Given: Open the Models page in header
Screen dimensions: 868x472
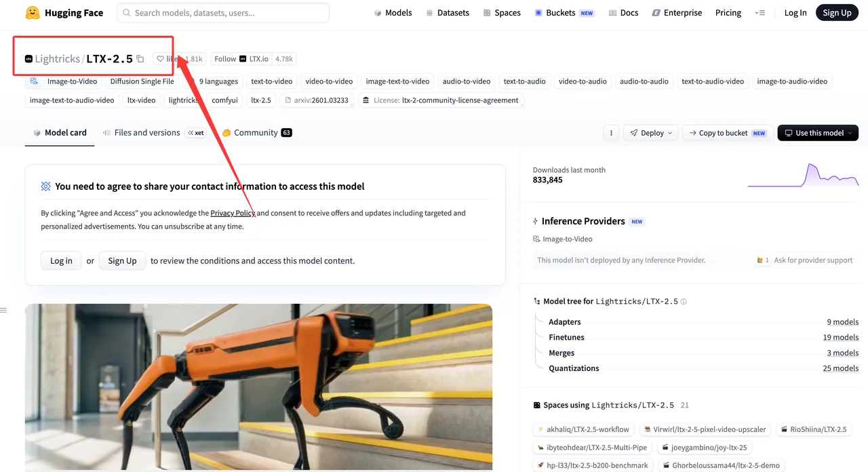Looking at the screenshot, I should 393,13.
